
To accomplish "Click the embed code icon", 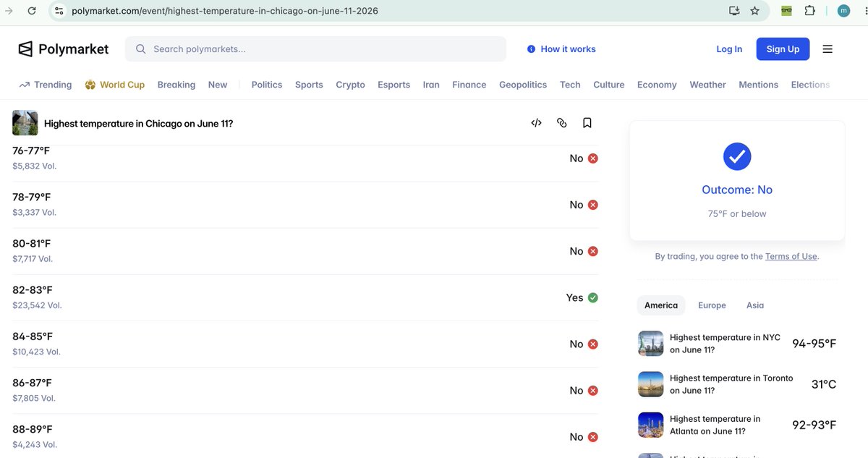I will pyautogui.click(x=536, y=123).
